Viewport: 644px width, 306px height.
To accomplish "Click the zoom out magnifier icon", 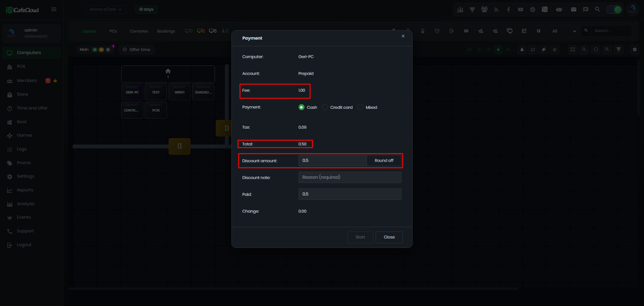I will pos(584,49).
